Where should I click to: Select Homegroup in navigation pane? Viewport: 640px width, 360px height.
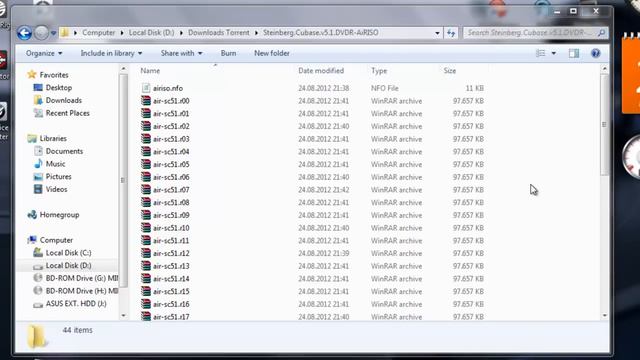[59, 215]
